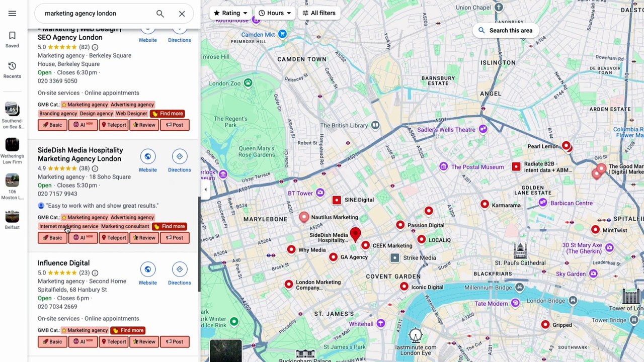Click the Strike Media map marker
The height and width of the screenshot is (362, 644).
pos(394,258)
